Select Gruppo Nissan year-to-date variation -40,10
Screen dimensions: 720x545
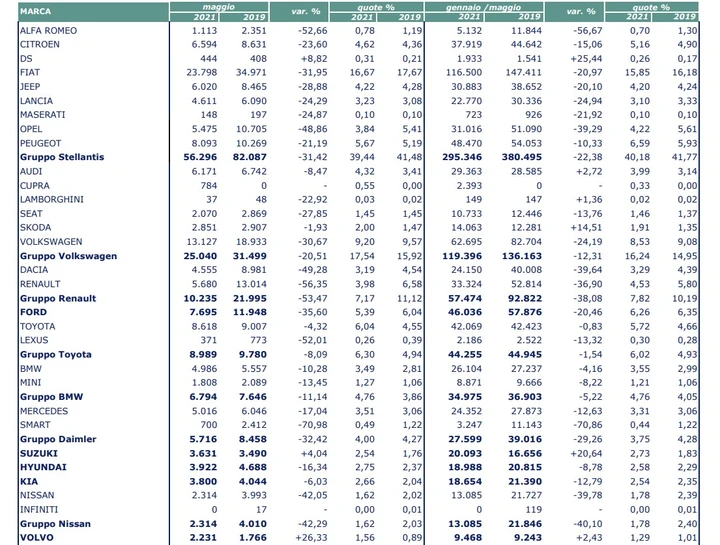click(x=588, y=524)
